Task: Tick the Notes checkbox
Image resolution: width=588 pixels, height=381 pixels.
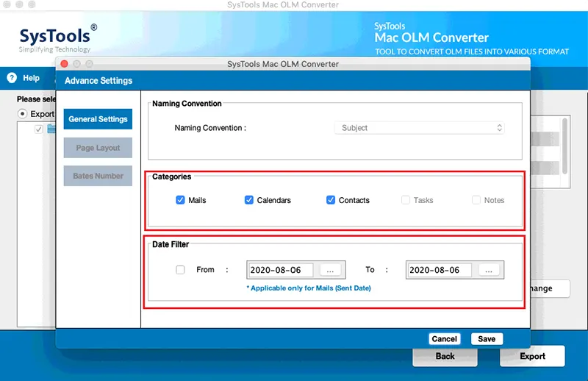Action: tap(476, 200)
